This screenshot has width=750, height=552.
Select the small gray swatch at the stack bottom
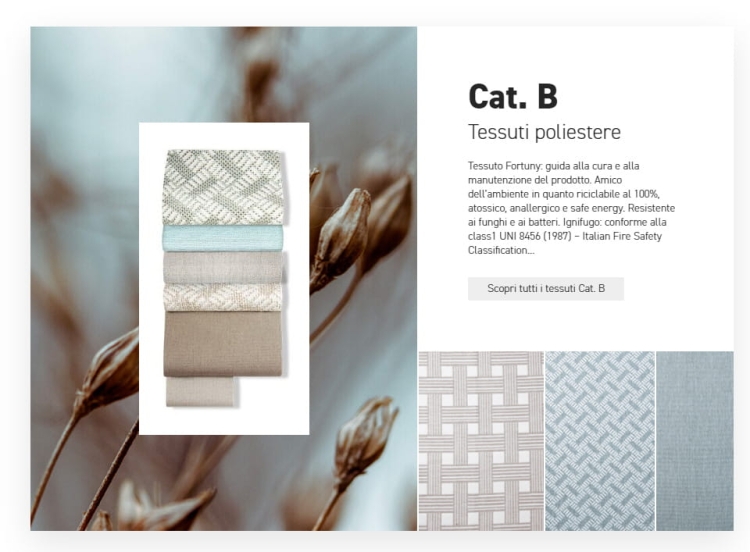click(x=201, y=392)
